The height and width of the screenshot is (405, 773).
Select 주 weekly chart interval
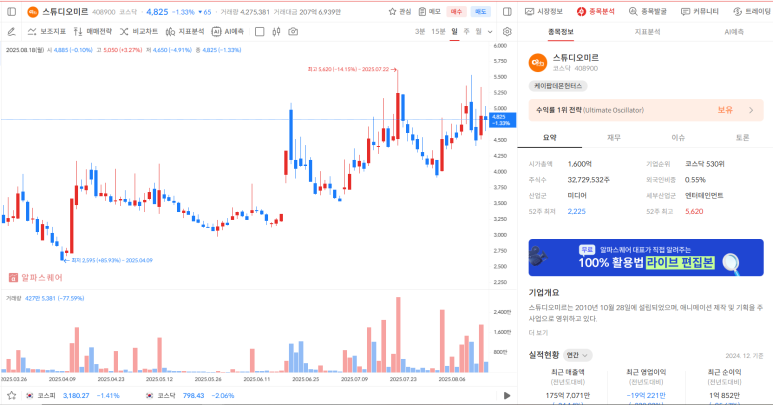click(x=466, y=32)
